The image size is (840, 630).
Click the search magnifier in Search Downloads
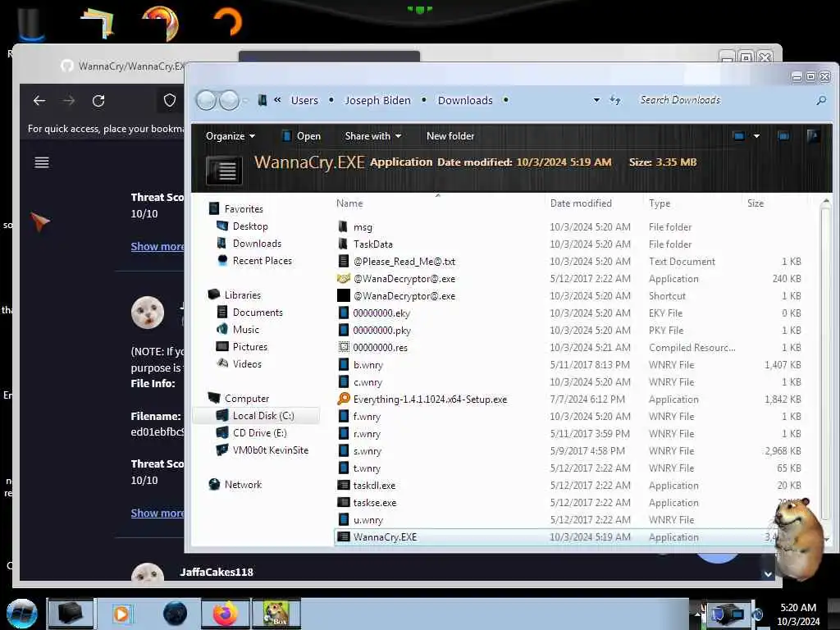click(x=820, y=100)
